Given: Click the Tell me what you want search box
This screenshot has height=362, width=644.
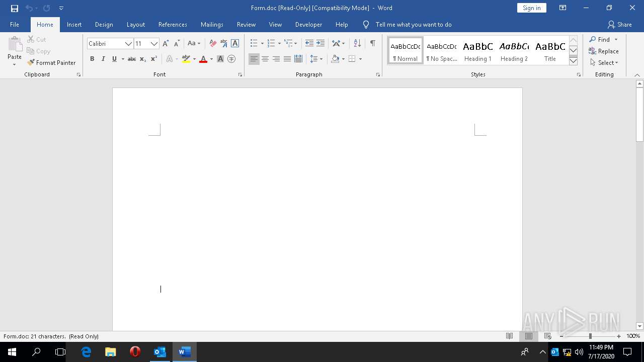Looking at the screenshot, I should tap(414, 25).
